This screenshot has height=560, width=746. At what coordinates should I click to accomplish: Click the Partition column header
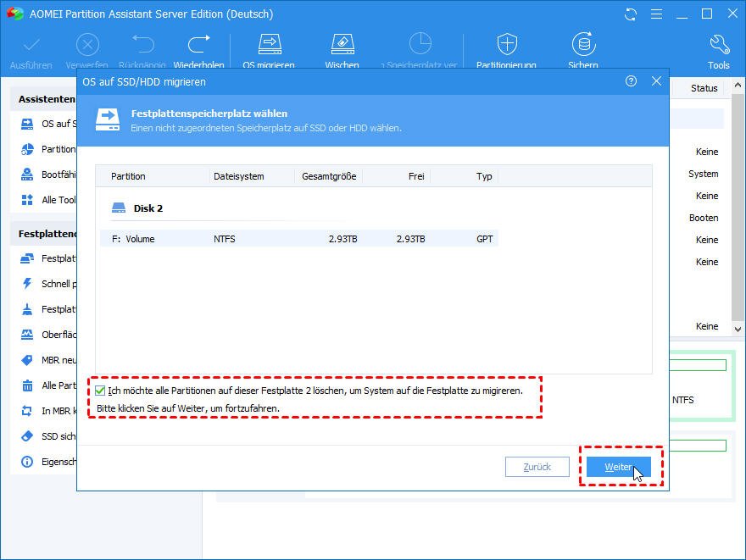[128, 176]
